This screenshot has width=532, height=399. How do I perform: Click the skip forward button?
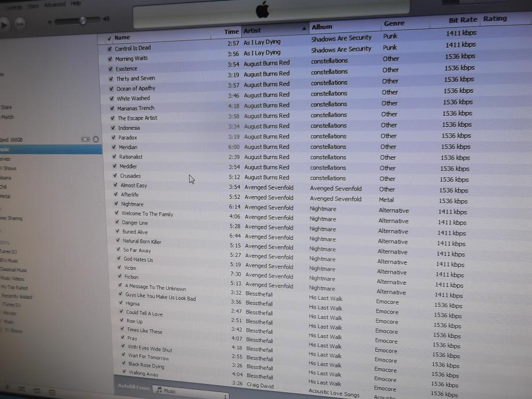point(20,23)
